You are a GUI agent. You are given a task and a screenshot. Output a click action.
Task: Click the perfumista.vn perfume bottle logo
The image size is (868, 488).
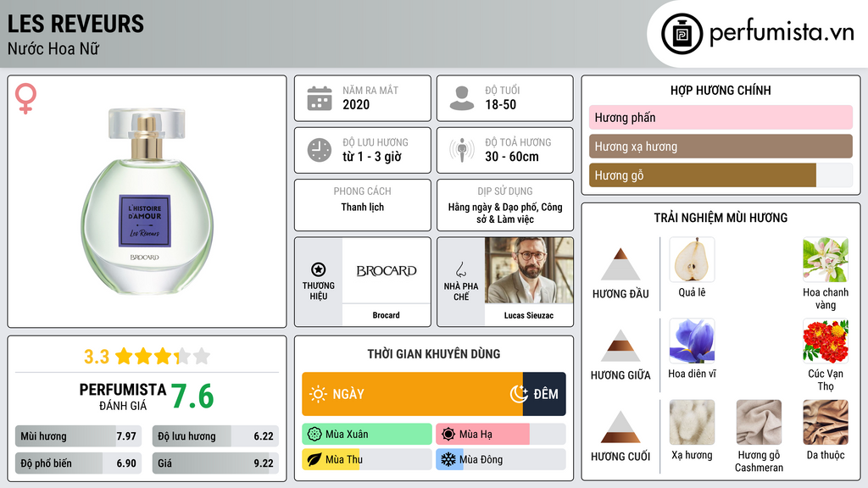682,34
